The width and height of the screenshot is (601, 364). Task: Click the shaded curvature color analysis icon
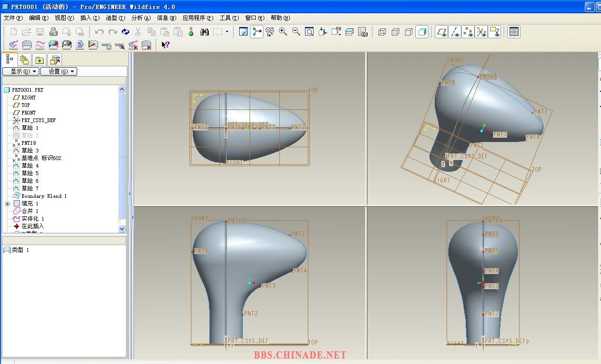(x=54, y=45)
